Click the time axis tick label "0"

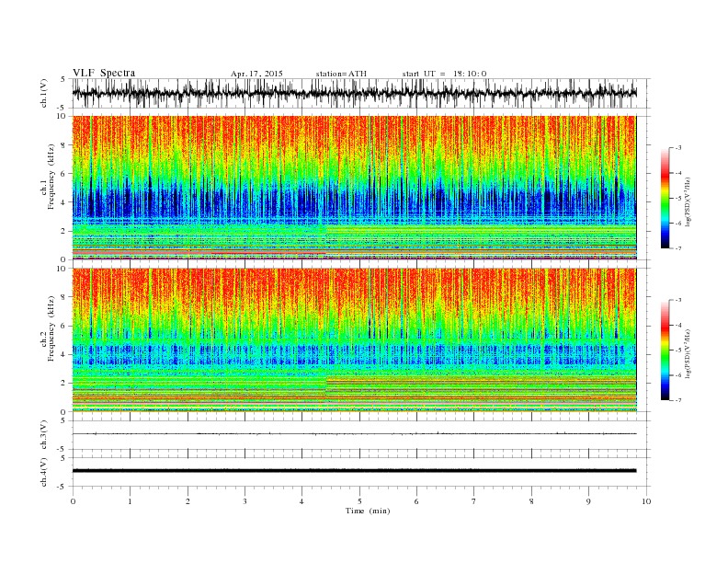click(73, 501)
